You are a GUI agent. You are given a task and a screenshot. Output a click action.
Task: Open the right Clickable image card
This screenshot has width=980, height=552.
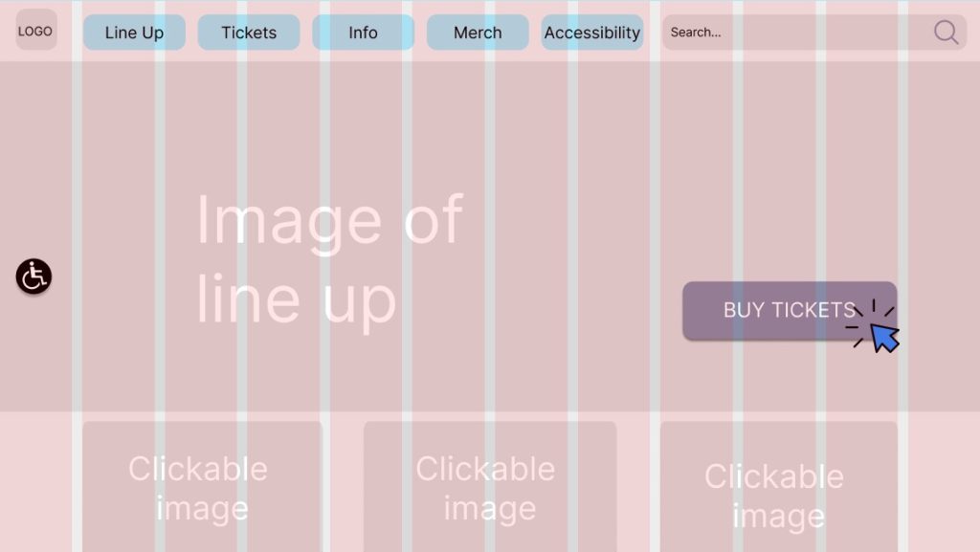[778, 486]
